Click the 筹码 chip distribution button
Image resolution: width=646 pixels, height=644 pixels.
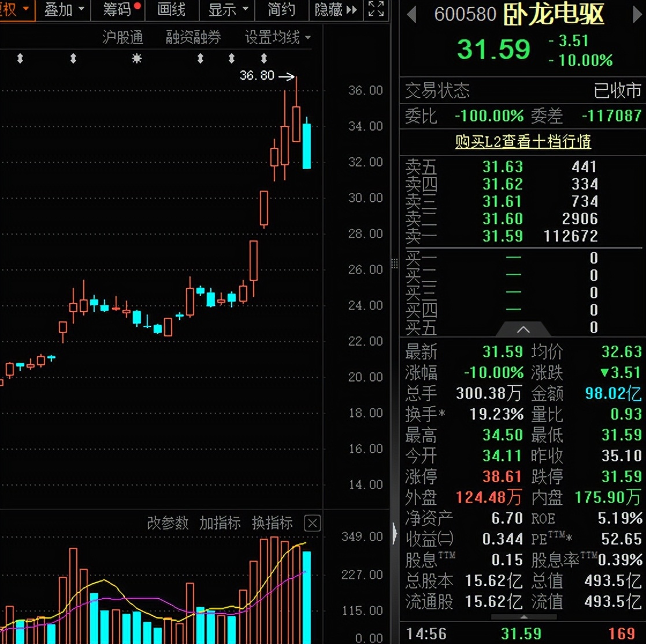[118, 9]
